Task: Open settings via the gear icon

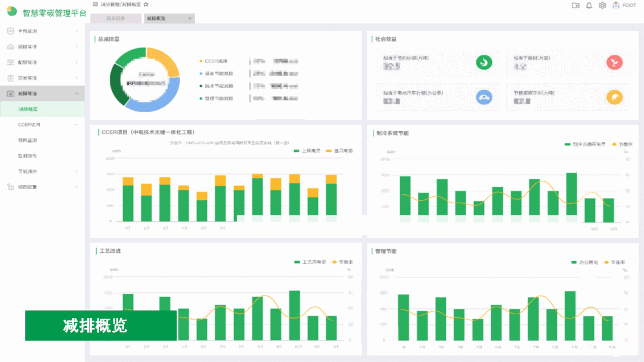Action: pos(602,5)
